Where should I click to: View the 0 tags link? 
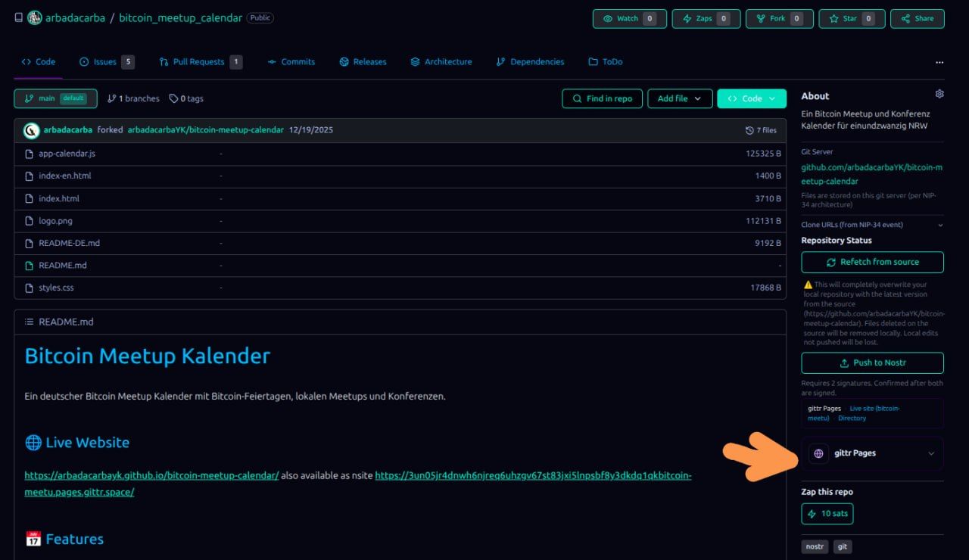(186, 98)
